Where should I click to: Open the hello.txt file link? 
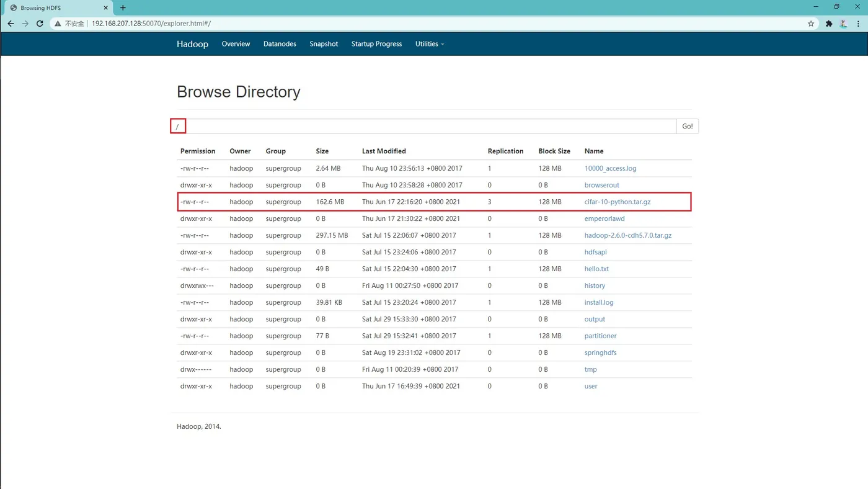[x=596, y=269]
